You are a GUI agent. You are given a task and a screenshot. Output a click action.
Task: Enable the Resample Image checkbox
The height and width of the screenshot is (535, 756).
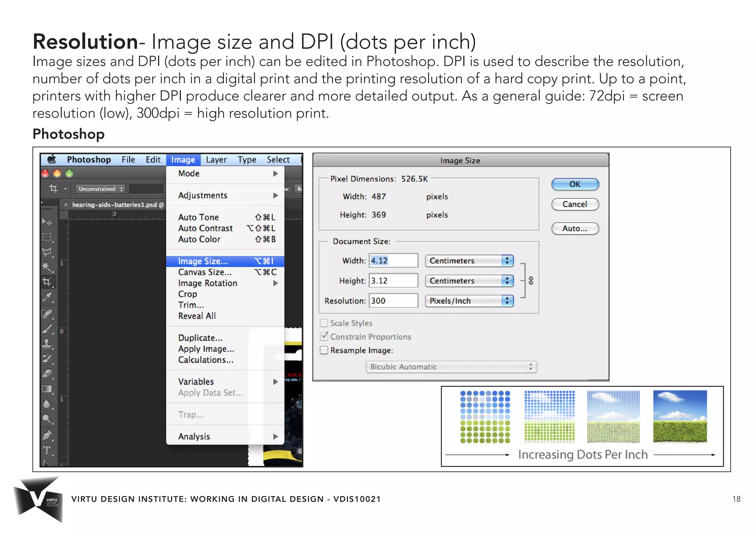pos(324,350)
